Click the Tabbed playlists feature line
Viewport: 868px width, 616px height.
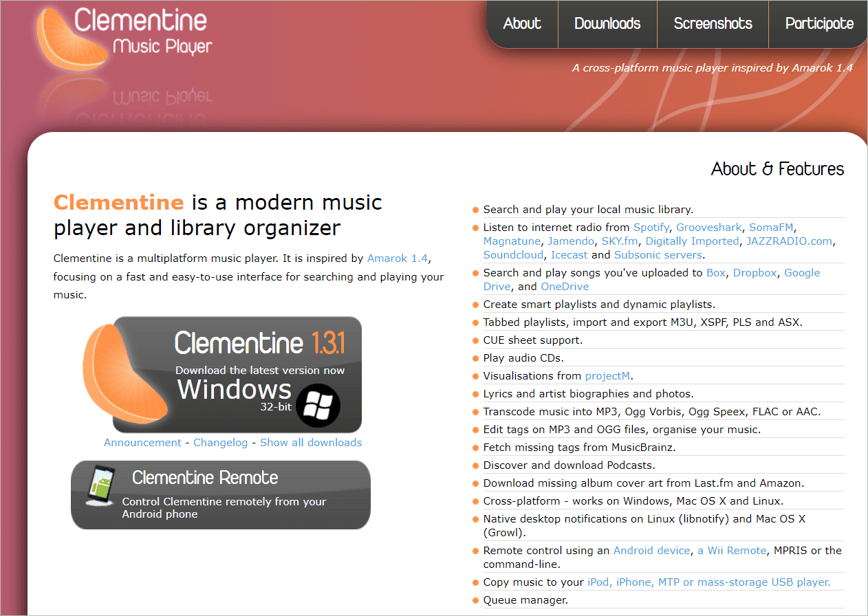click(643, 322)
